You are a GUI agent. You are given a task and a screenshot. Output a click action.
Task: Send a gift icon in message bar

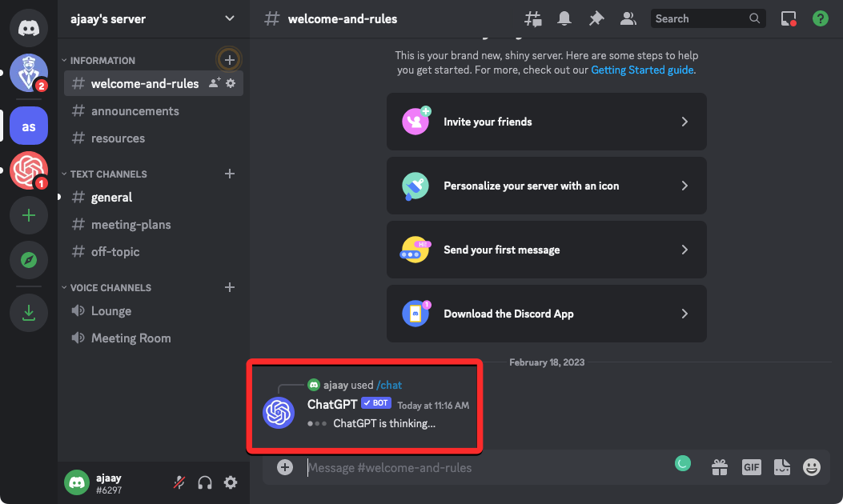pos(720,467)
